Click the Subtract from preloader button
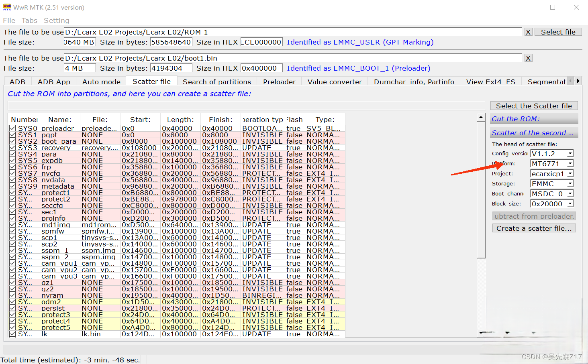Screen dimensions: 588x364 point(534,216)
